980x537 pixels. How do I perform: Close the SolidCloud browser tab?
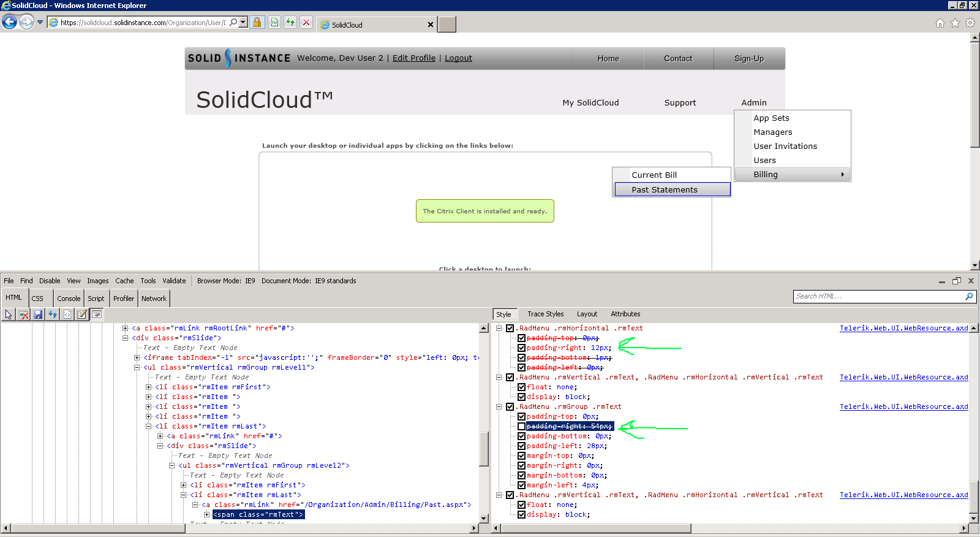[x=431, y=25]
